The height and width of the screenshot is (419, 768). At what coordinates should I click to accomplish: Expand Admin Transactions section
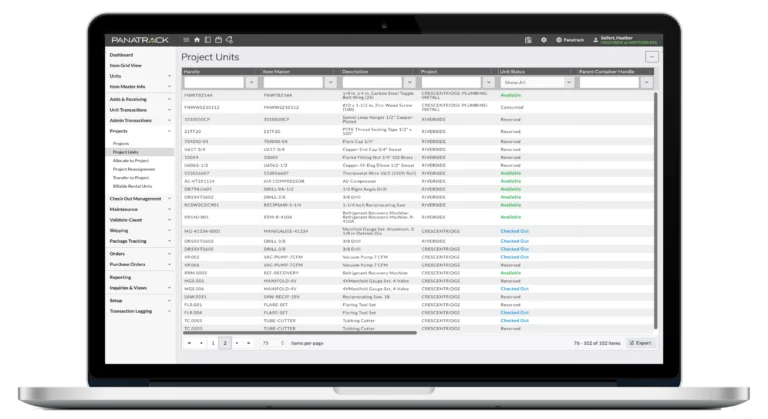click(x=140, y=121)
